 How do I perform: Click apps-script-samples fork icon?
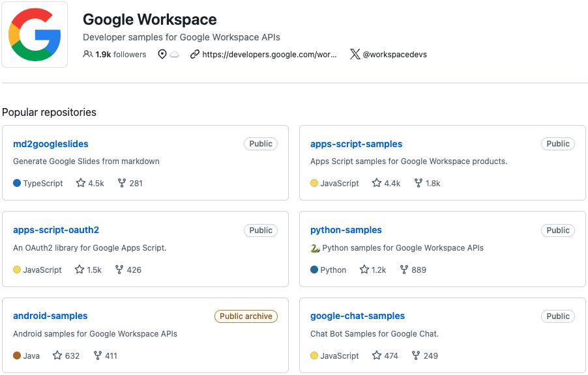418,183
